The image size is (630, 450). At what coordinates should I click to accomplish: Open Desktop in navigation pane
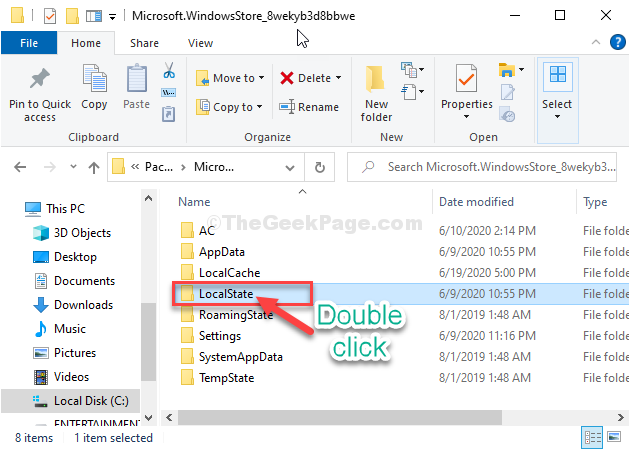click(x=64, y=257)
